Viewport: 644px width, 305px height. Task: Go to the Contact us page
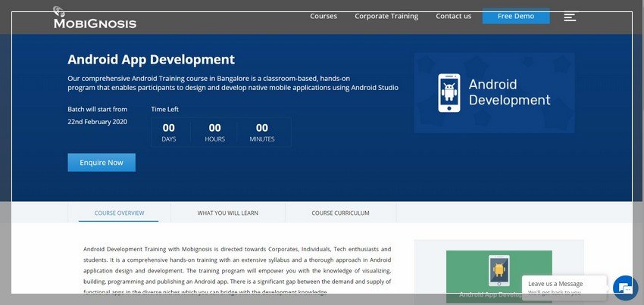pos(453,16)
